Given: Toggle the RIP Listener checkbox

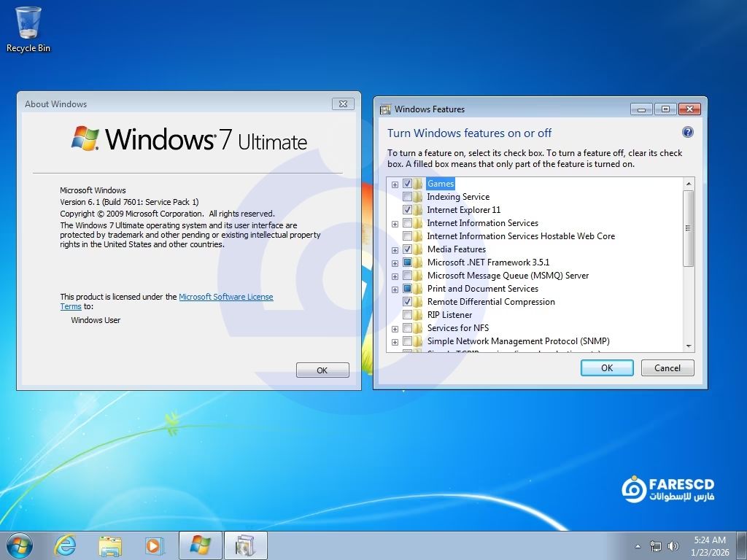Looking at the screenshot, I should (407, 315).
